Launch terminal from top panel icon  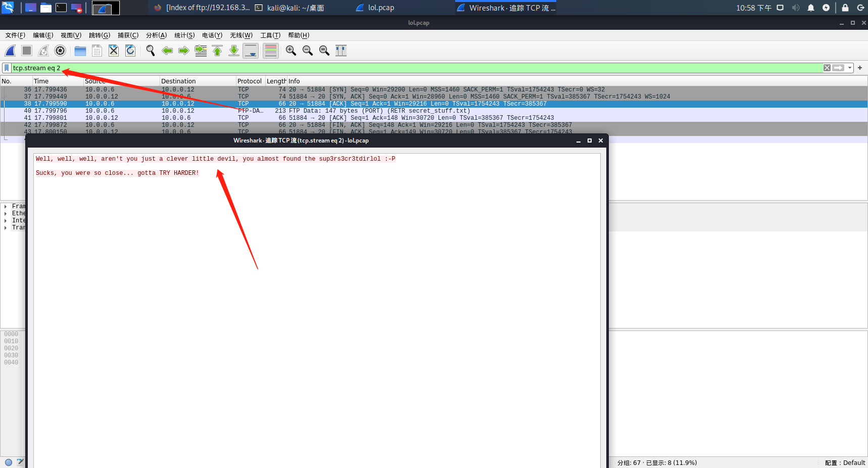point(61,8)
